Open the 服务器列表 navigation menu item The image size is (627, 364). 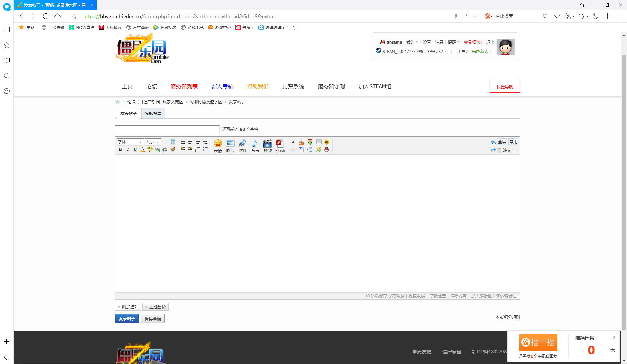184,86
